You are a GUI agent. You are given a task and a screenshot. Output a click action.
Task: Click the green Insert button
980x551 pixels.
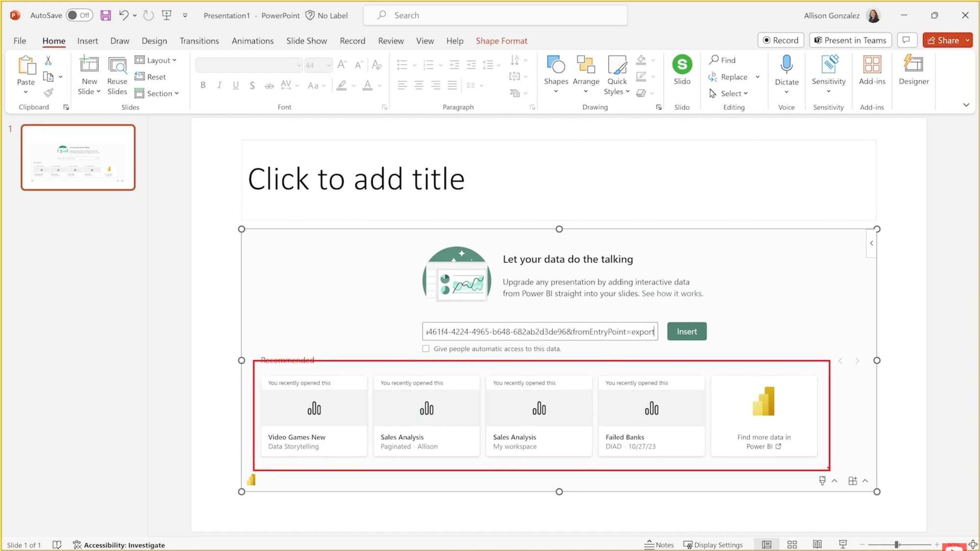coord(686,331)
